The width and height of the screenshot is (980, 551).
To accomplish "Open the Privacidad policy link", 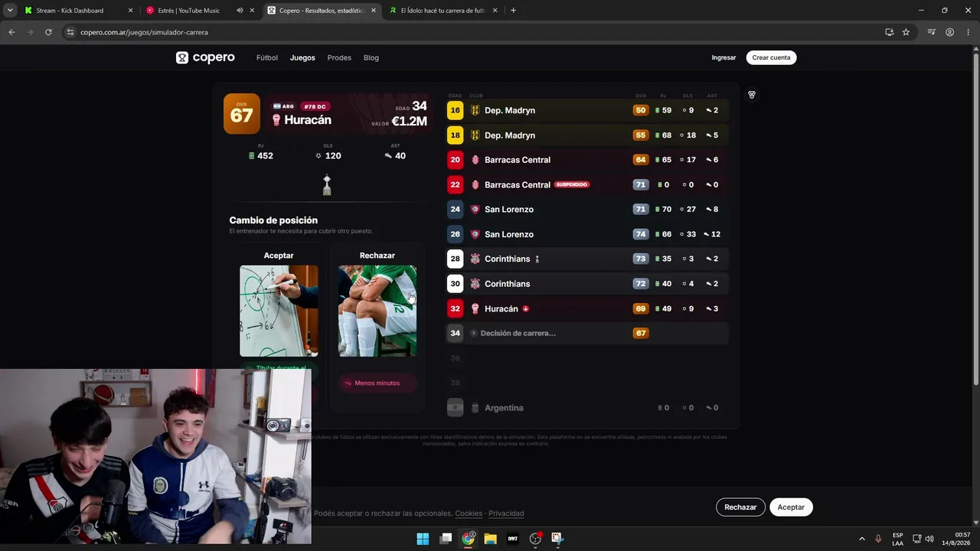I will pyautogui.click(x=506, y=514).
